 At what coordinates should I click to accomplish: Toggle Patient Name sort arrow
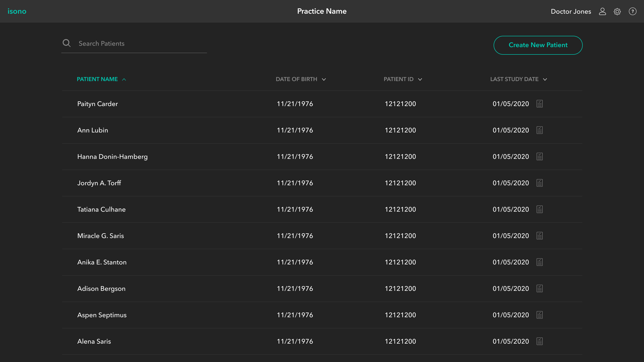point(124,79)
